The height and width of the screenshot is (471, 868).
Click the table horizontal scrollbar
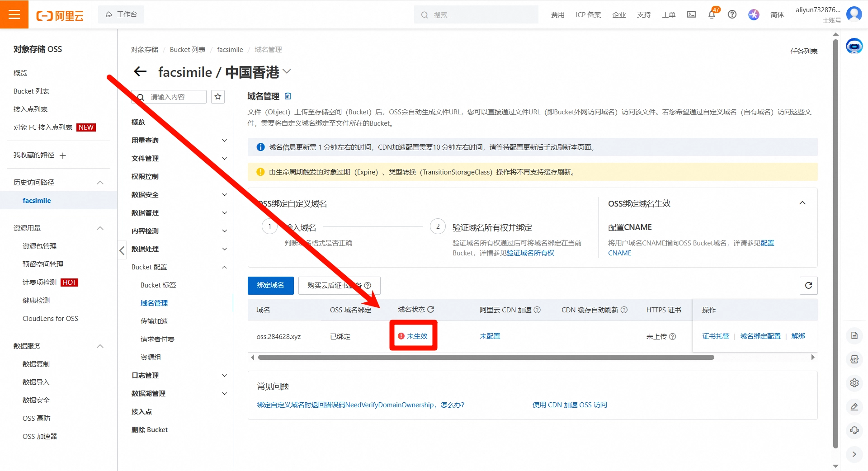(486, 358)
